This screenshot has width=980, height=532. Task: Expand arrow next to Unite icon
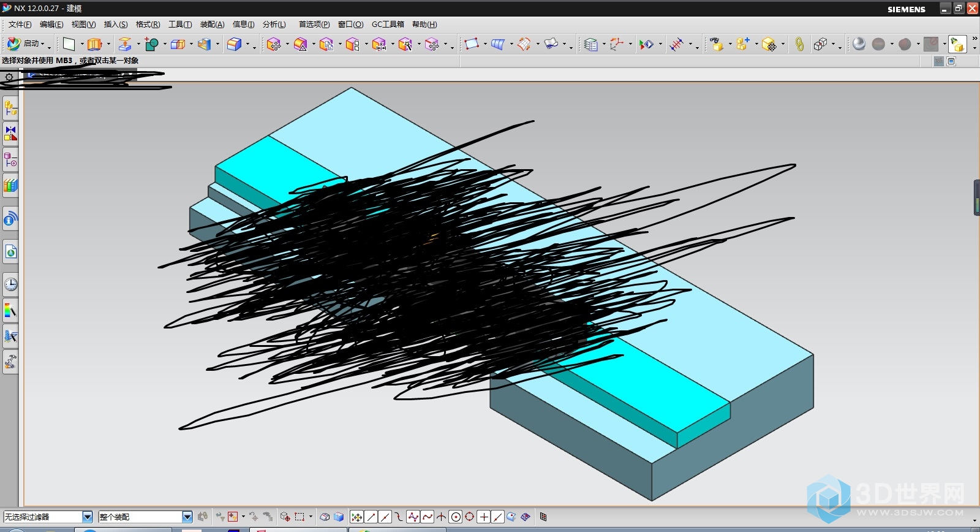(165, 44)
